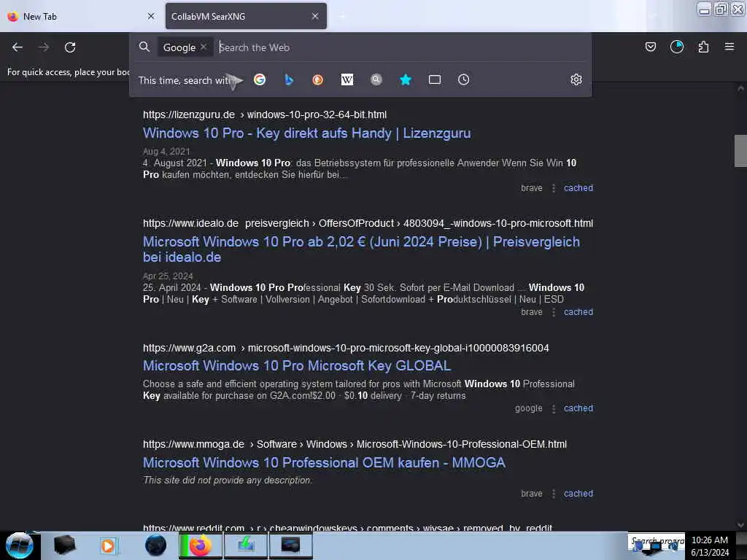Search in History via clock icon
Viewport: 747px width, 560px height.
click(x=463, y=79)
